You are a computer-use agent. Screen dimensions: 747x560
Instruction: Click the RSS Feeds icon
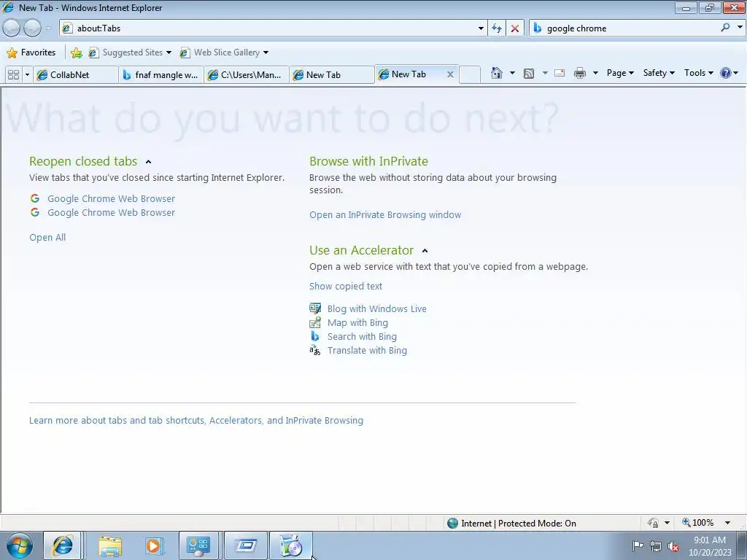click(528, 73)
